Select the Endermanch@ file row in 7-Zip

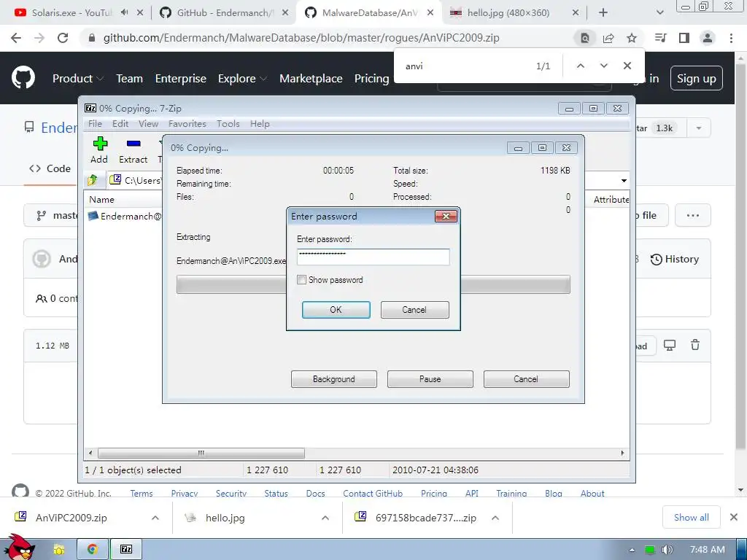[125, 216]
